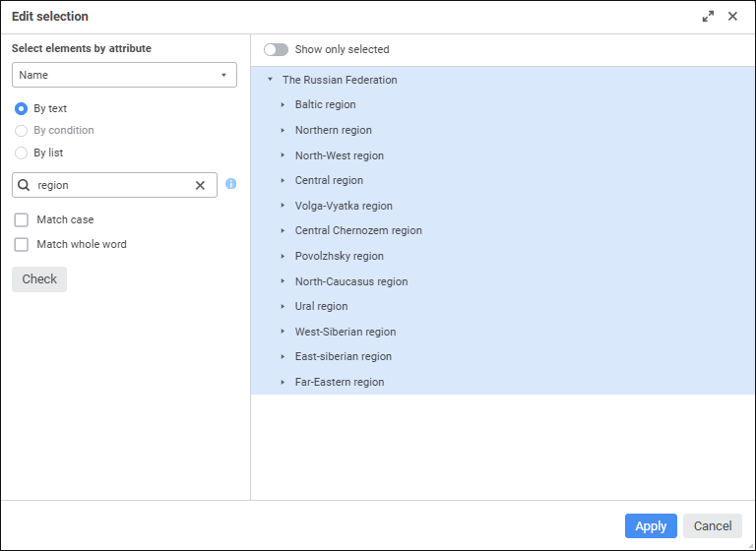
Task: Enable the Match case checkbox
Action: 22,220
